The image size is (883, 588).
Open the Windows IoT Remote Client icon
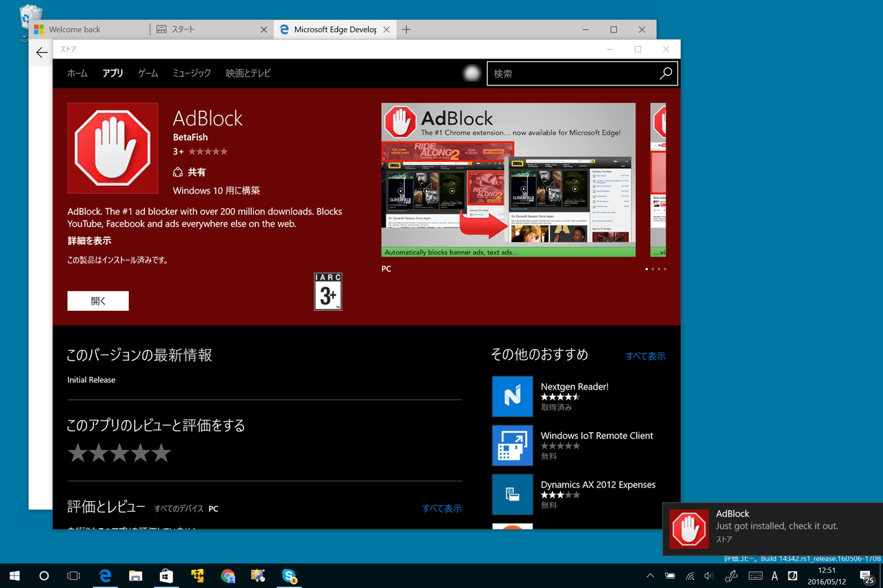[512, 445]
